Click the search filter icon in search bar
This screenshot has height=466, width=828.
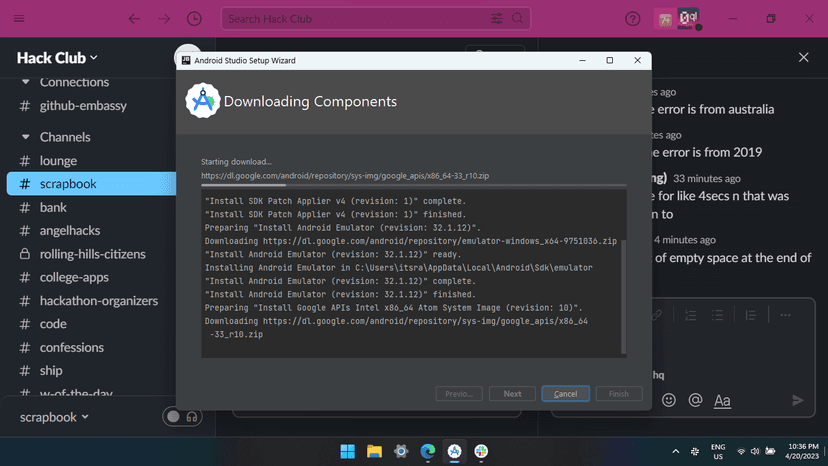[x=497, y=19]
